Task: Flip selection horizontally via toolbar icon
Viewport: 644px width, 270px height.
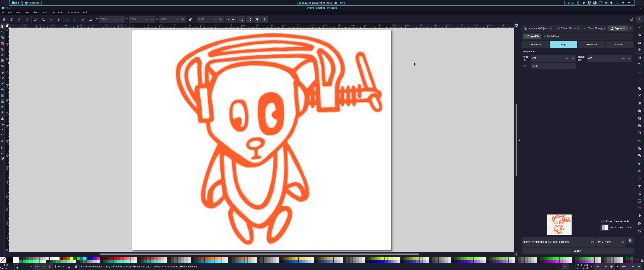Action: click(x=51, y=19)
